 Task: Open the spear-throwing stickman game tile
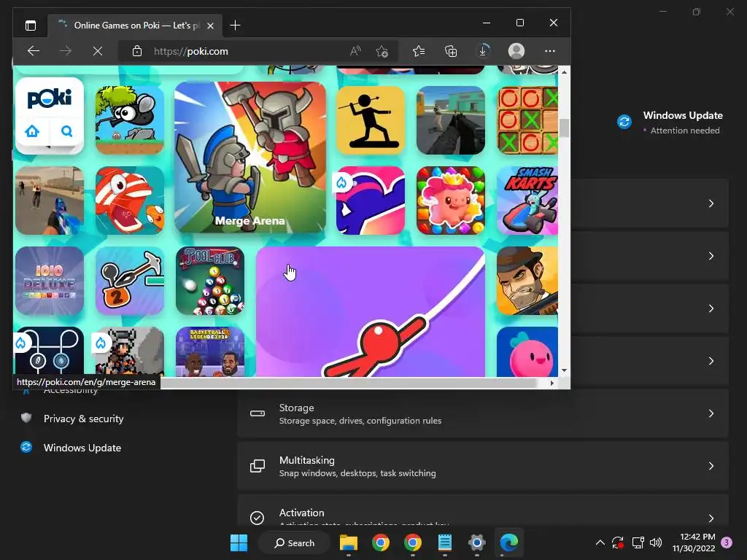[x=371, y=120]
